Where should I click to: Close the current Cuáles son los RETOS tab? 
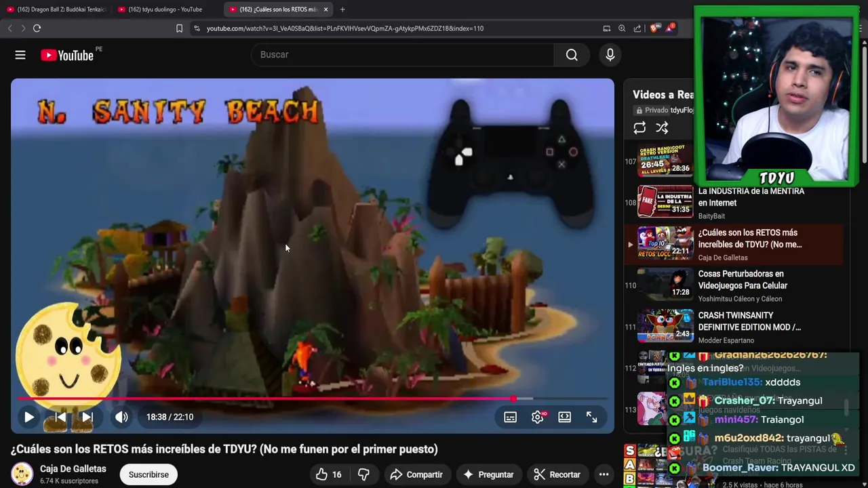point(325,9)
